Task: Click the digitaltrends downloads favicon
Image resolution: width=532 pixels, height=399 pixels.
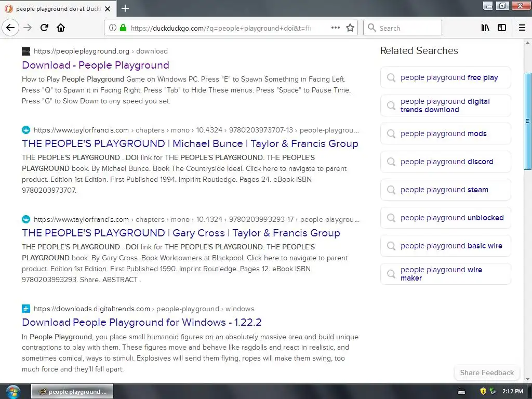Action: [26, 309]
